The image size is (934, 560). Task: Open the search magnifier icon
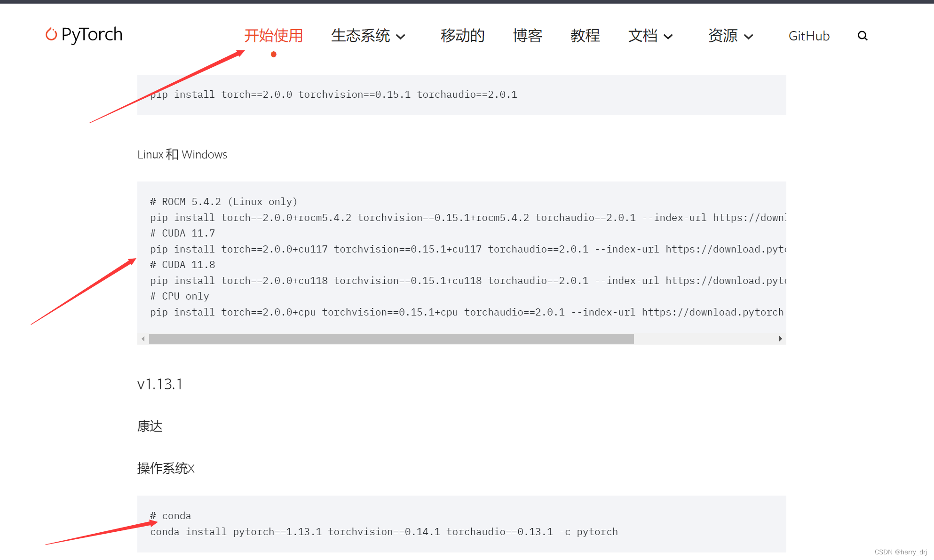pos(863,36)
